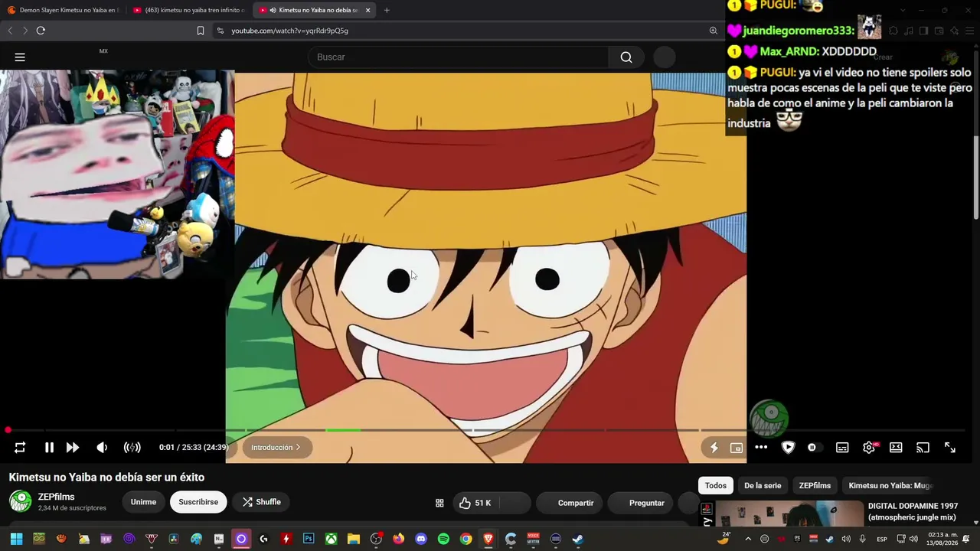Click the YouTube page vertical scrollbar

click(976, 176)
